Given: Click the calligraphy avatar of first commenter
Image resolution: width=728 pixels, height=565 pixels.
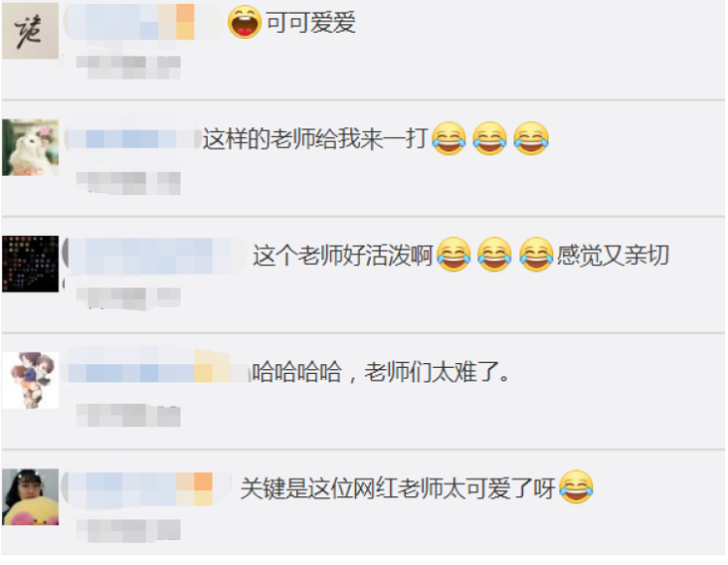Looking at the screenshot, I should 30,31.
